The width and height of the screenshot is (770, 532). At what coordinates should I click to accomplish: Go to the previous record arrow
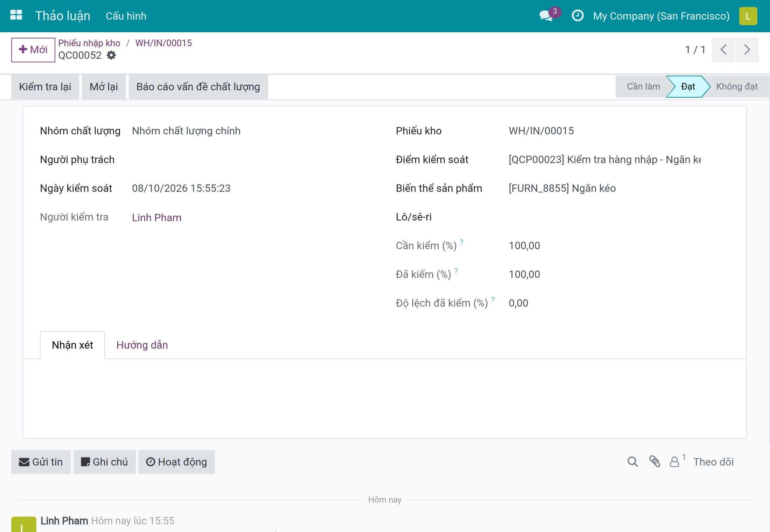pos(723,50)
